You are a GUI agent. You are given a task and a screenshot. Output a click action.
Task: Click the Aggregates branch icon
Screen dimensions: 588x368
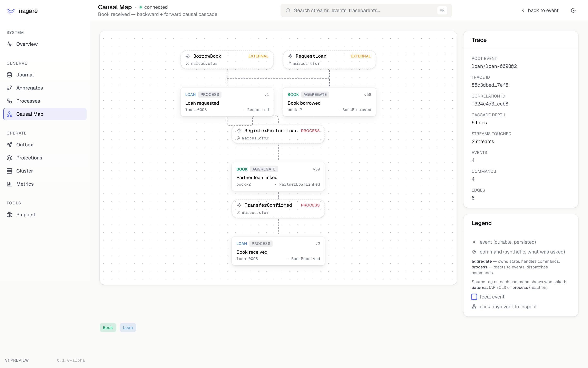pyautogui.click(x=9, y=88)
